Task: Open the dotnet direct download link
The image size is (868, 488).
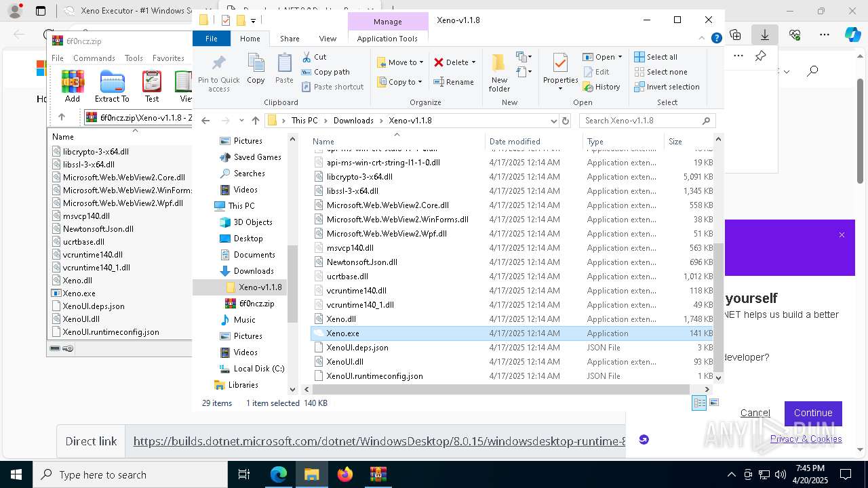Action: pos(379,441)
